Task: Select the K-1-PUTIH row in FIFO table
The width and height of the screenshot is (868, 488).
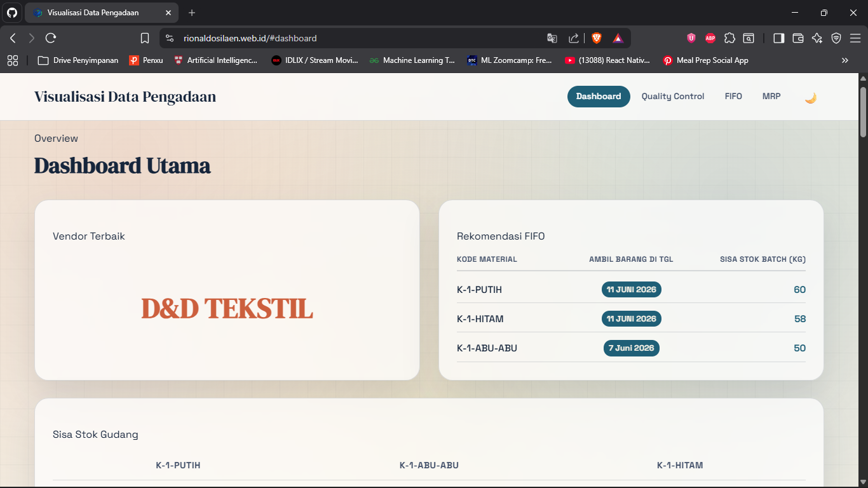Action: click(631, 290)
